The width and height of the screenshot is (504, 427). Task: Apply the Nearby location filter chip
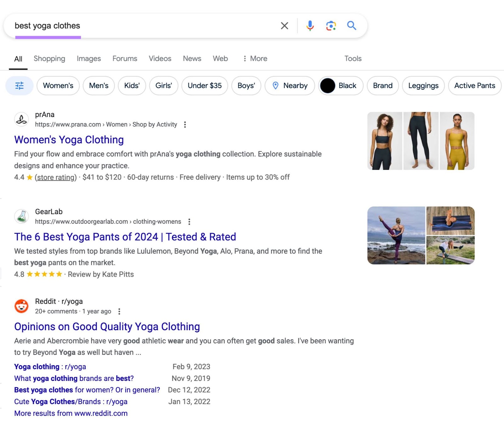coord(290,85)
